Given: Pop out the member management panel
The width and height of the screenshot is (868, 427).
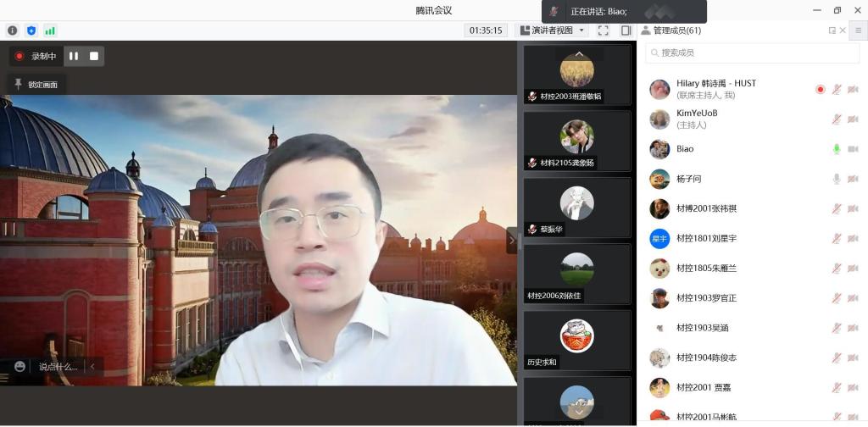Looking at the screenshot, I should (832, 30).
